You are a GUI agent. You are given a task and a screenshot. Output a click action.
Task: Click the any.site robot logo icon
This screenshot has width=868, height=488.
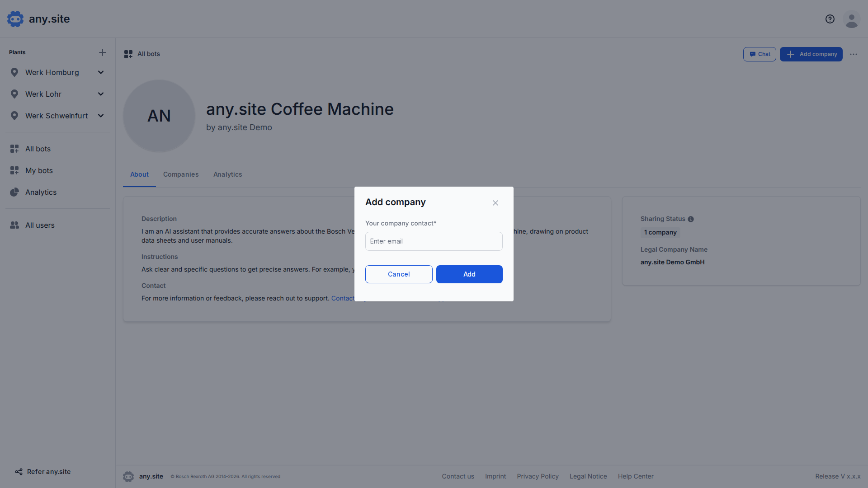(x=15, y=19)
